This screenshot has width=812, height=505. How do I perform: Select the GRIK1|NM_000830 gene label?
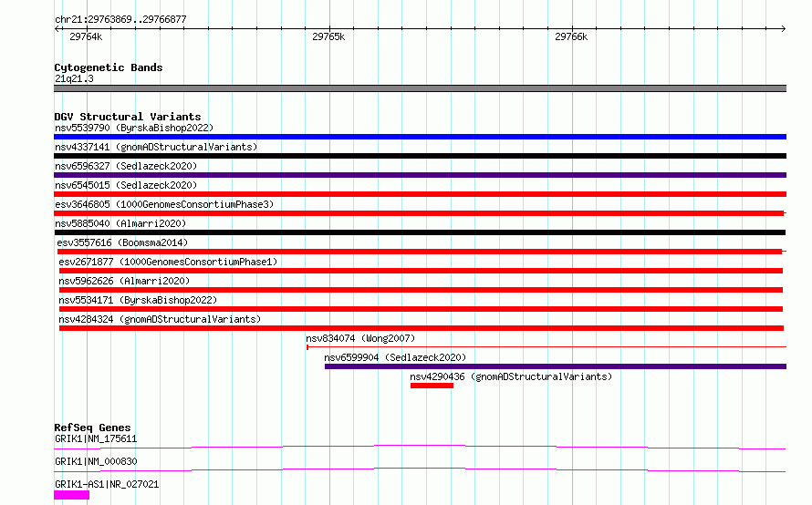point(96,461)
